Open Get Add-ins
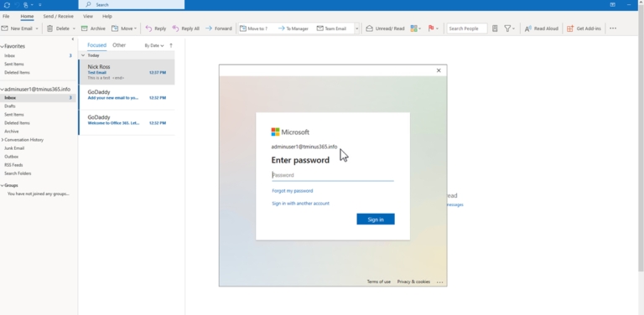This screenshot has width=644, height=315. 584,28
